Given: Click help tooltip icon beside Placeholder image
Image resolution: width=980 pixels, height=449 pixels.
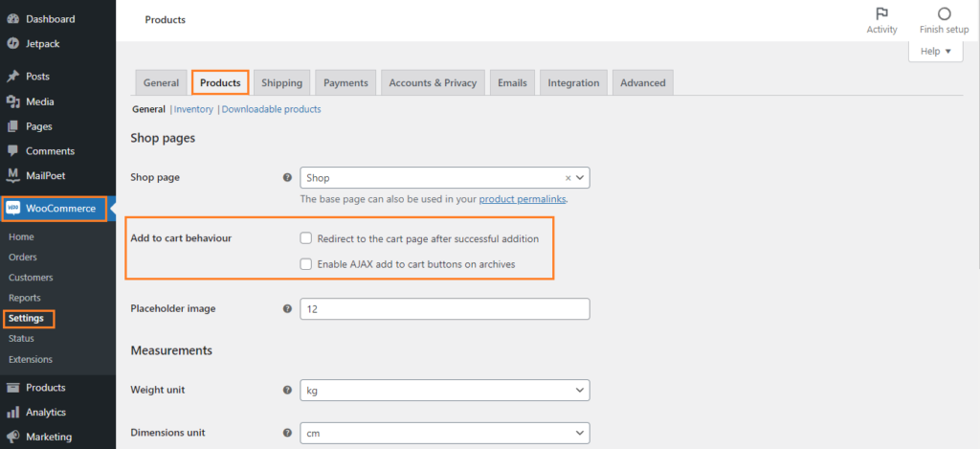Looking at the screenshot, I should click(x=287, y=309).
